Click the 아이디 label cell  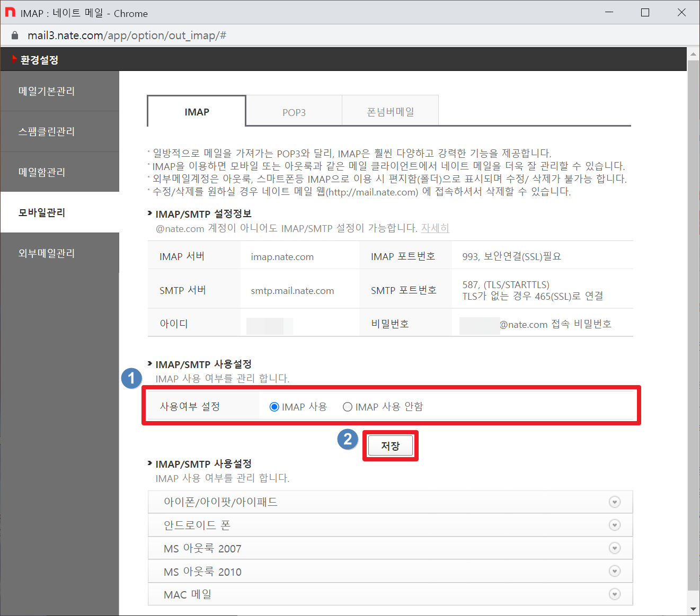click(194, 323)
